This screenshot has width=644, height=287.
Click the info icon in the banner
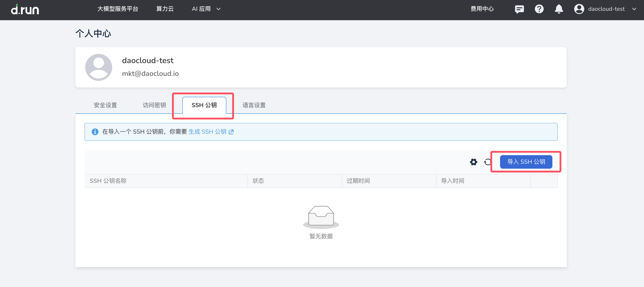(95, 132)
